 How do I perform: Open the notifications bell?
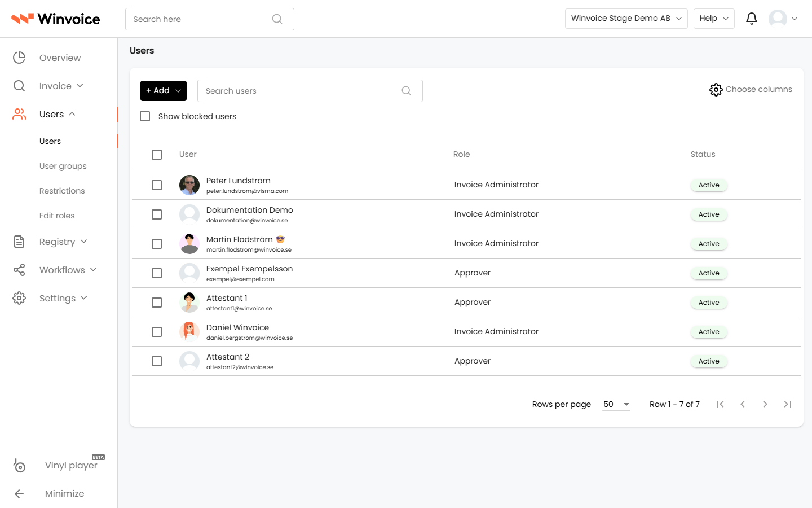[x=751, y=19]
